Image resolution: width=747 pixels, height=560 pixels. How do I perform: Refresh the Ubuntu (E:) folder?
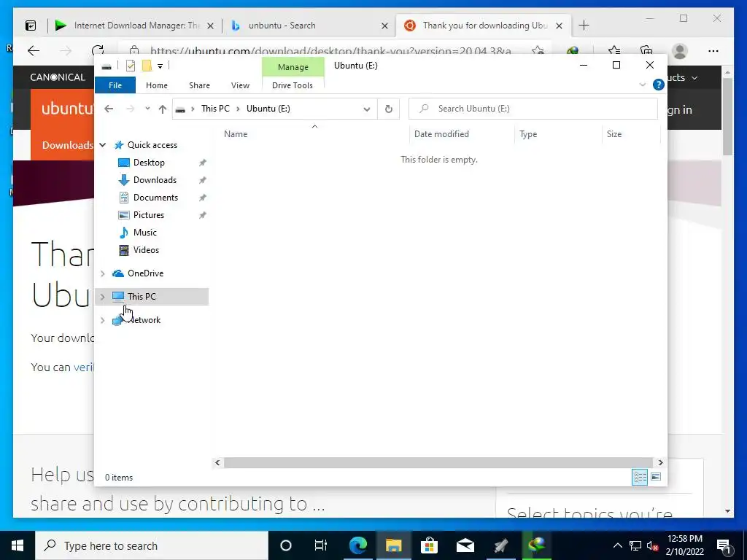[389, 109]
